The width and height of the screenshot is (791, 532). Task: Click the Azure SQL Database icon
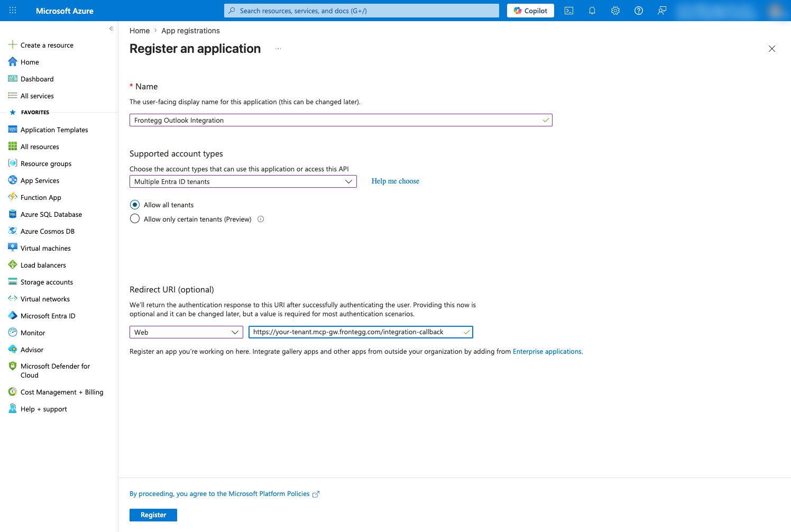click(13, 214)
